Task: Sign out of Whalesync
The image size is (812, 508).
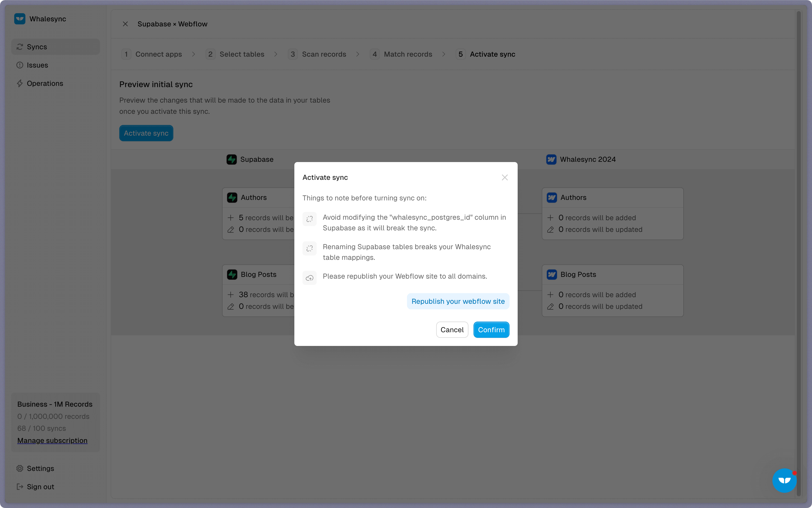Action: pyautogui.click(x=55, y=486)
